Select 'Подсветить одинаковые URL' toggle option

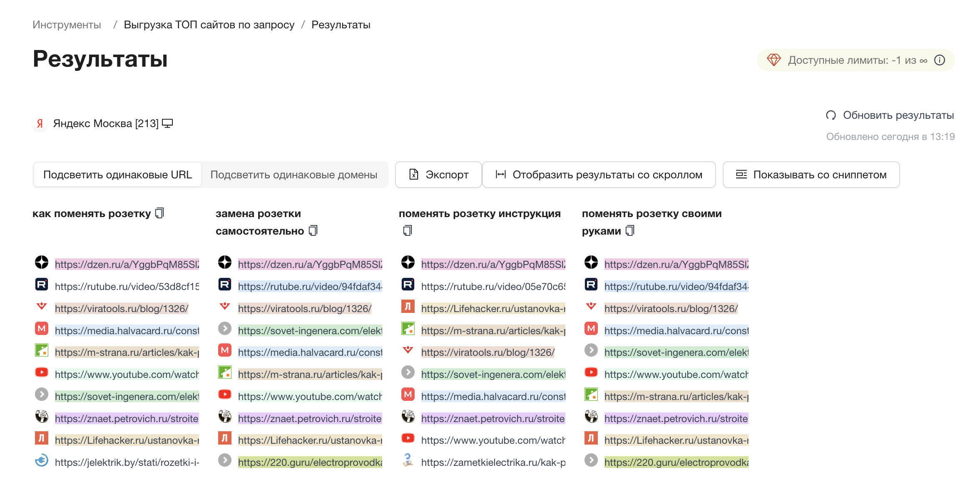click(117, 175)
